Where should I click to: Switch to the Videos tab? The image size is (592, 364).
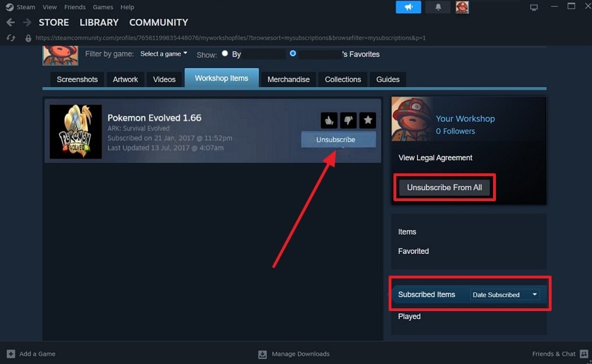(x=164, y=79)
